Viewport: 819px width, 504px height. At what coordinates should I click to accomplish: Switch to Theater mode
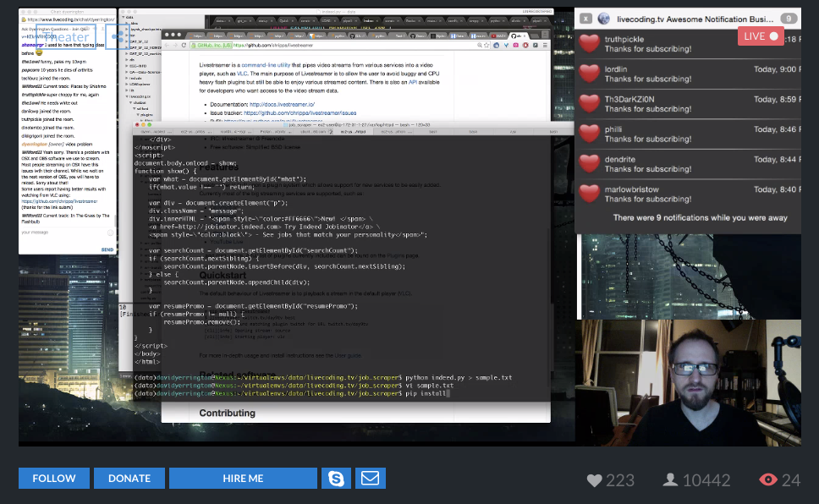(x=66, y=37)
